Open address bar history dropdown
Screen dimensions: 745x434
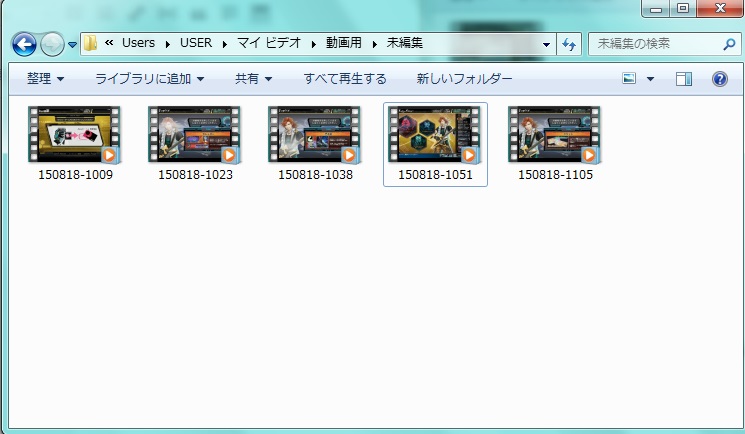[x=546, y=45]
